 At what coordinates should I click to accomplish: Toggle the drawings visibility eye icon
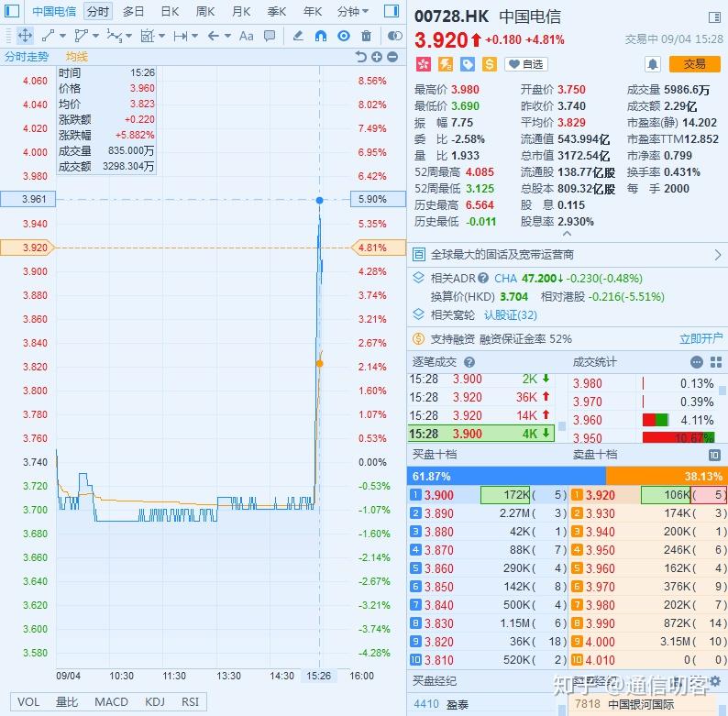(344, 36)
